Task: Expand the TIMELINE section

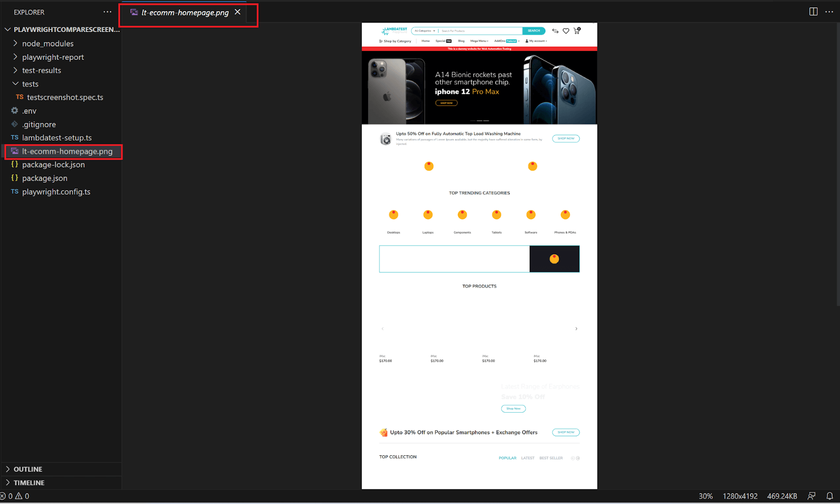Action: coord(29,483)
